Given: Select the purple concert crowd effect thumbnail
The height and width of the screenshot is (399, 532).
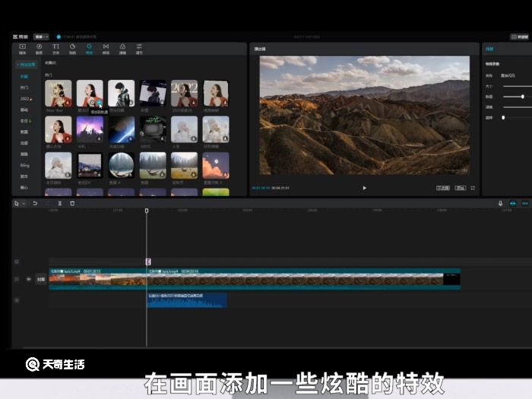Looking at the screenshot, I should pyautogui.click(x=90, y=130).
